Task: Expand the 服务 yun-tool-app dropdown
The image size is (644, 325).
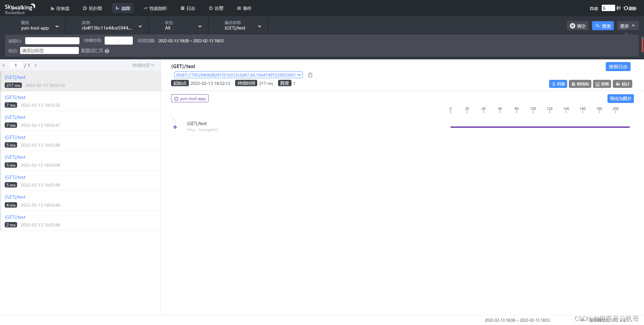Action: pos(40,25)
